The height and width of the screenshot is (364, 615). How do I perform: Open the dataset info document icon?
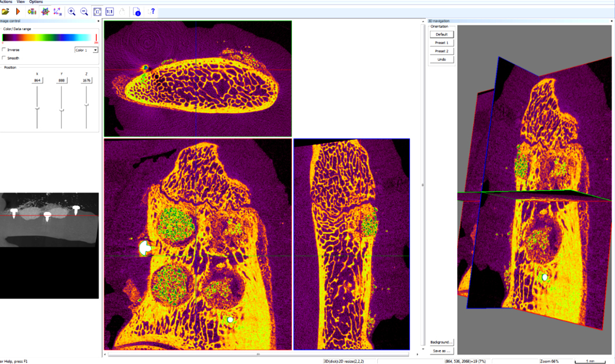tap(137, 11)
